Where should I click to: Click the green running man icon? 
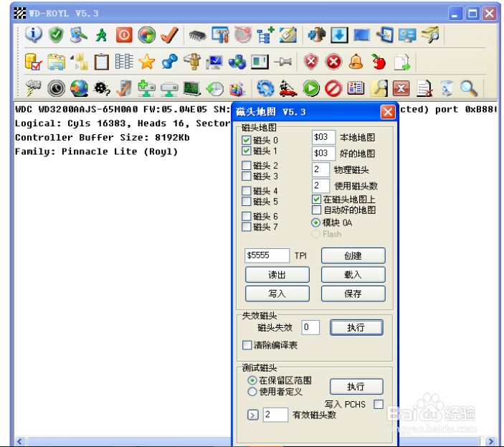(x=101, y=34)
